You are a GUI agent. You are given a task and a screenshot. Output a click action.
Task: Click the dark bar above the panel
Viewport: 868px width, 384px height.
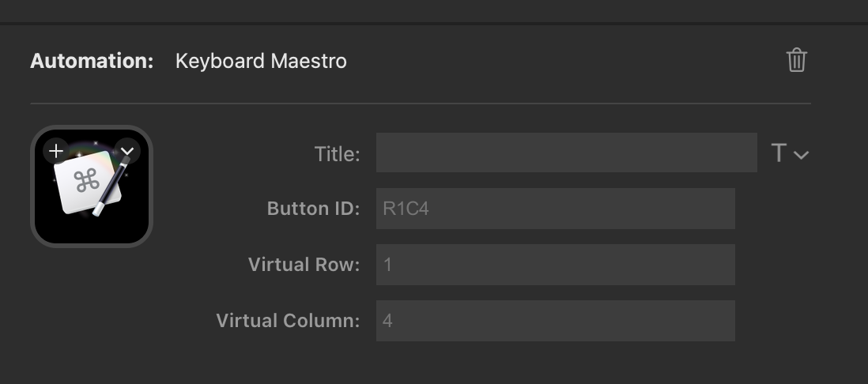pos(434,10)
